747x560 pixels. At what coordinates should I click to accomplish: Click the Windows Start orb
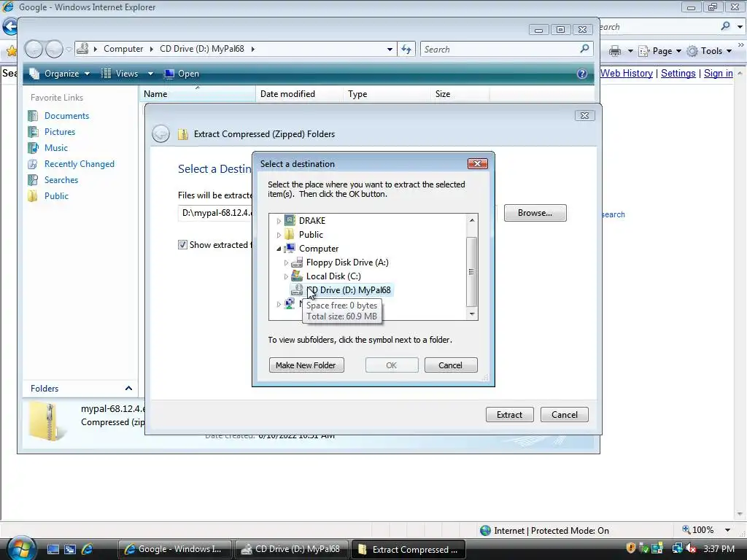coord(20,548)
